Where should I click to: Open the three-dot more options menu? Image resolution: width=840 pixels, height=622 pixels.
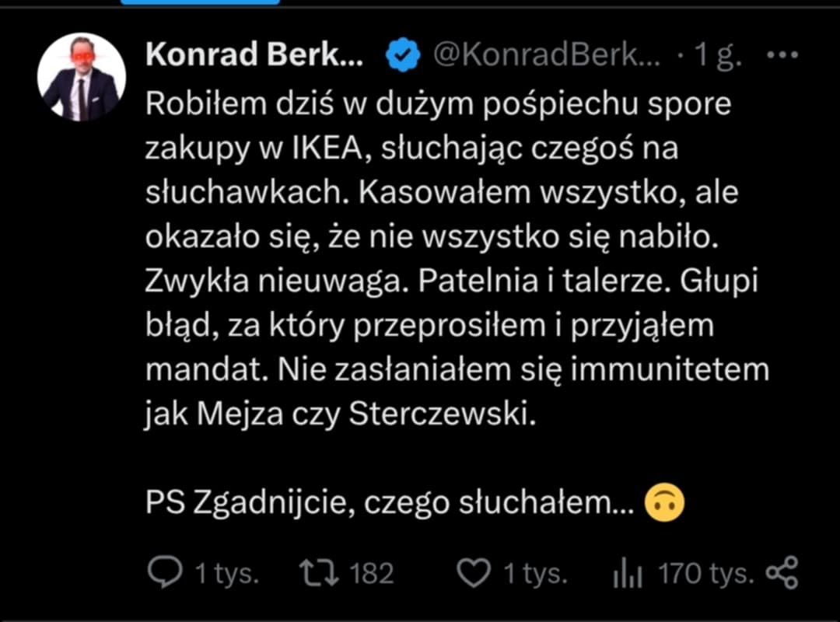pyautogui.click(x=782, y=55)
